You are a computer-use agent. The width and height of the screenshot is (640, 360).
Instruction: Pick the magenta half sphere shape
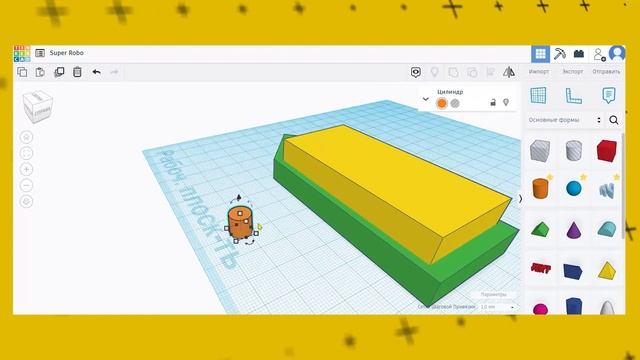click(540, 309)
